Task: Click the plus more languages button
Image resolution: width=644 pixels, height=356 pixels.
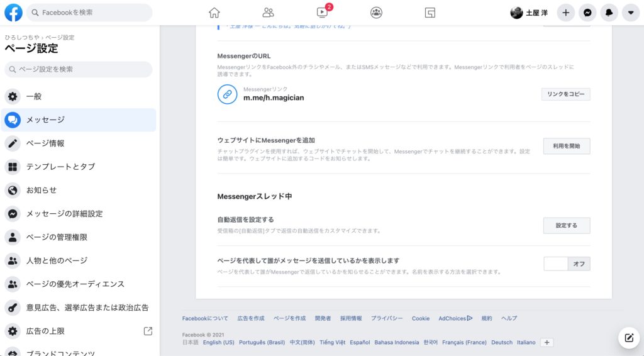Action: tap(547, 342)
